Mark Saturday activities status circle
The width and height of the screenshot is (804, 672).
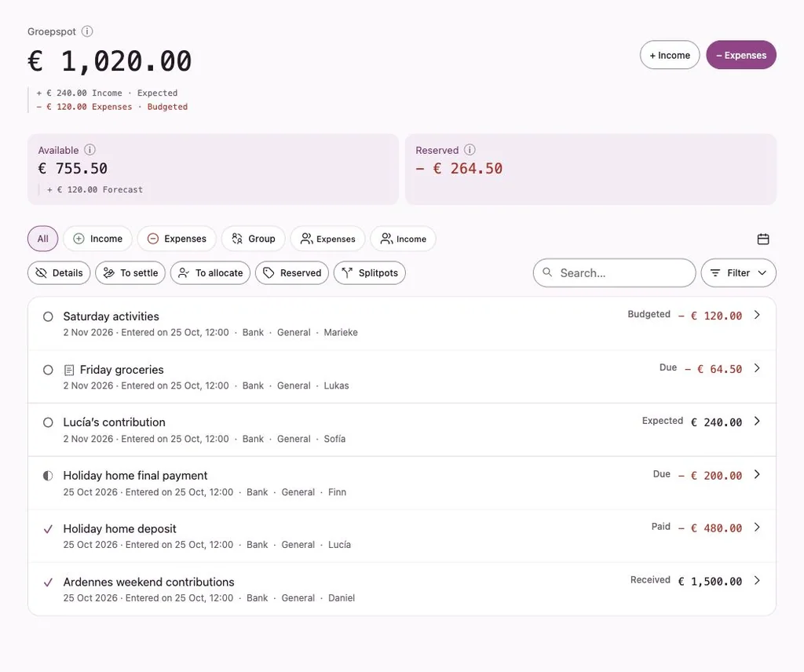tap(48, 317)
